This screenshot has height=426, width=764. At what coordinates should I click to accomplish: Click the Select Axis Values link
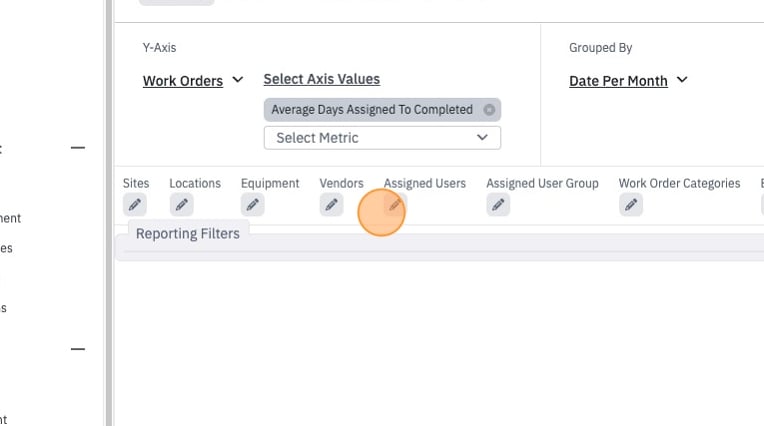(x=322, y=79)
